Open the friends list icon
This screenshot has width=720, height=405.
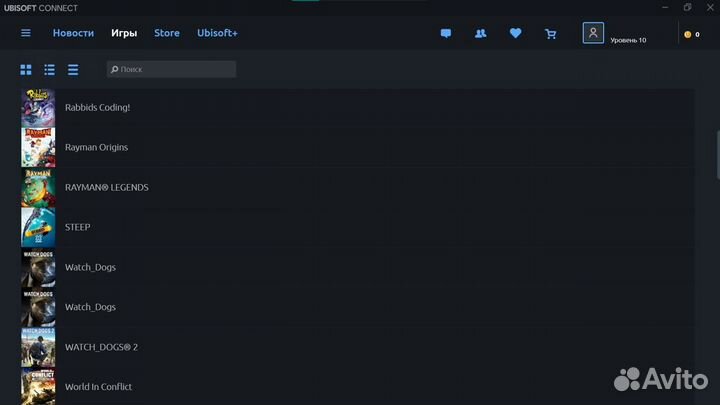pyautogui.click(x=480, y=33)
